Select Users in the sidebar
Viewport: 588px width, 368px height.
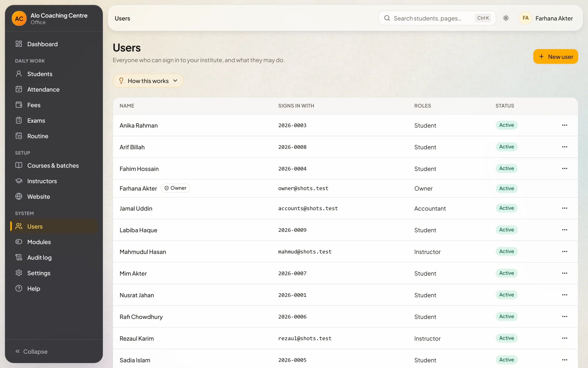(x=54, y=226)
